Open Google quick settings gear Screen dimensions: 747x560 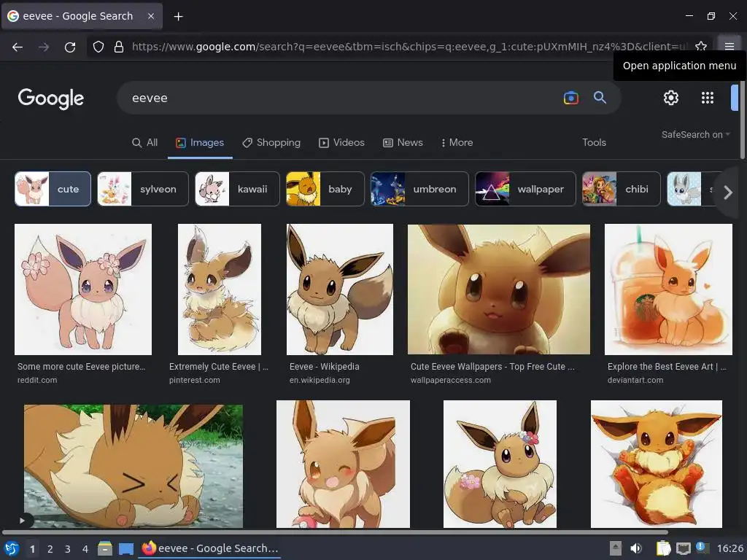click(x=671, y=98)
